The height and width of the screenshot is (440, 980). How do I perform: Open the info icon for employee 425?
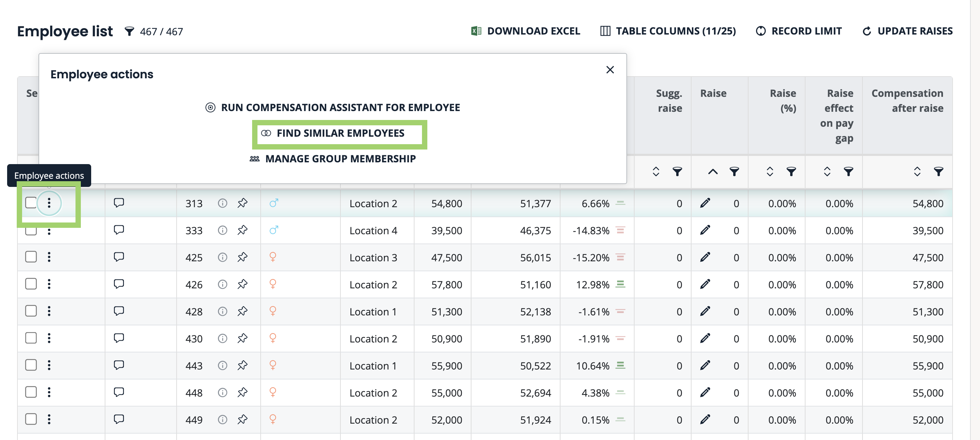(222, 257)
